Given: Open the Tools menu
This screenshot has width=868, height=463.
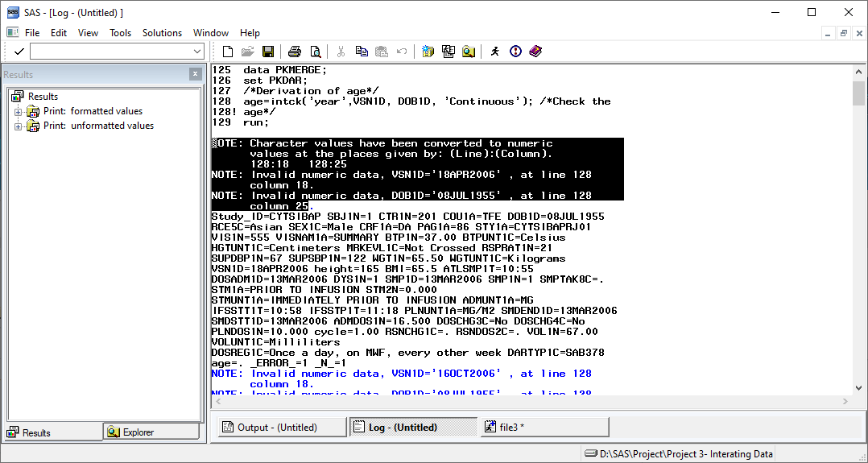Looking at the screenshot, I should click(x=120, y=33).
